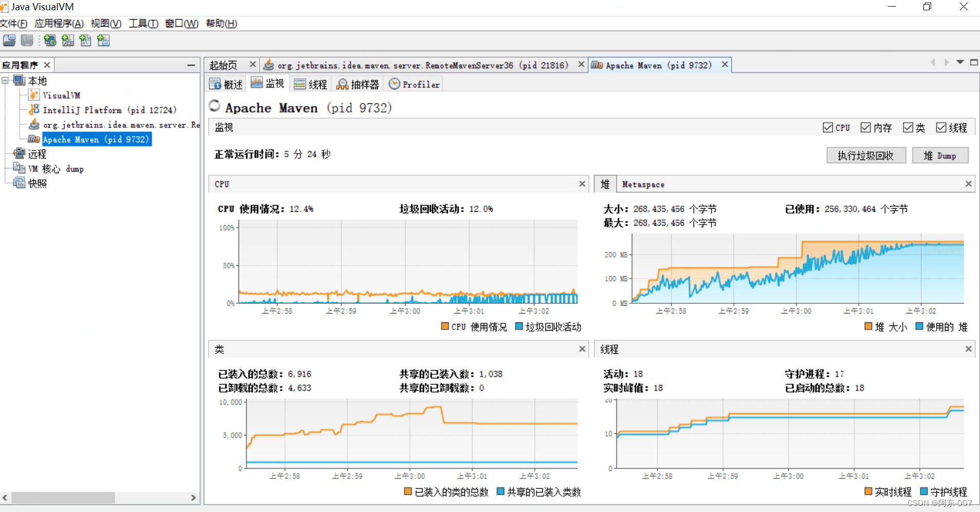Minimize the 应用程序 applications panel
This screenshot has height=512, width=980.
click(x=191, y=65)
